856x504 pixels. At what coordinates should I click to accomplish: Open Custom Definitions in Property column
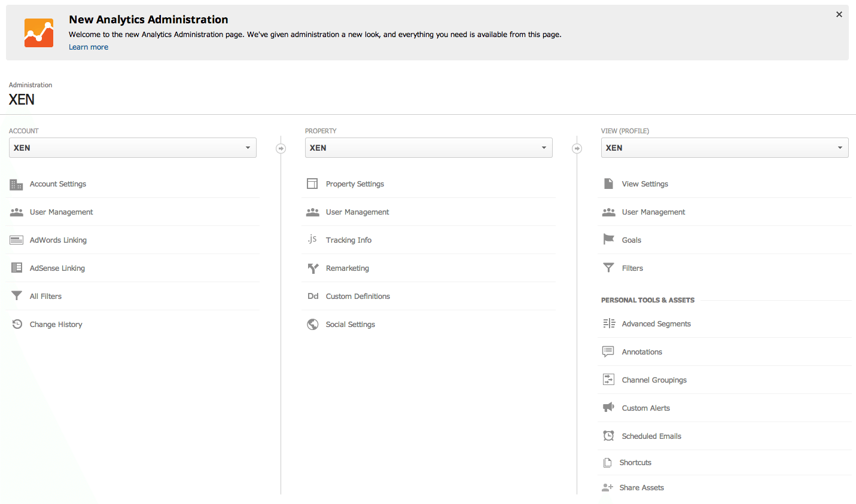tap(358, 297)
